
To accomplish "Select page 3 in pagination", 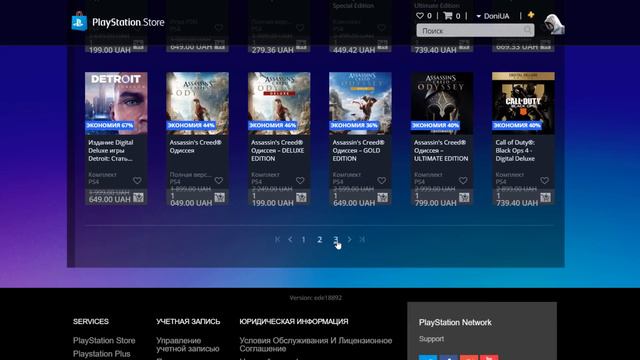I will click(x=336, y=240).
